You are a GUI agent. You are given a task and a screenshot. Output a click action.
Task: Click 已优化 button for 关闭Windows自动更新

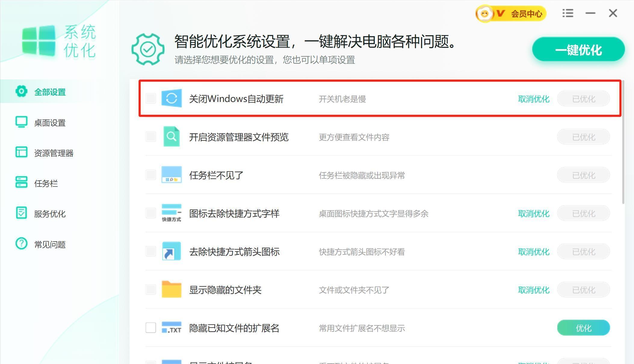pyautogui.click(x=583, y=99)
